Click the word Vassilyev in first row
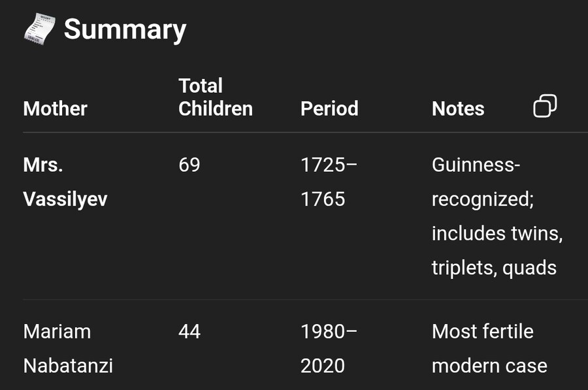This screenshot has width=588, height=390. click(x=65, y=199)
